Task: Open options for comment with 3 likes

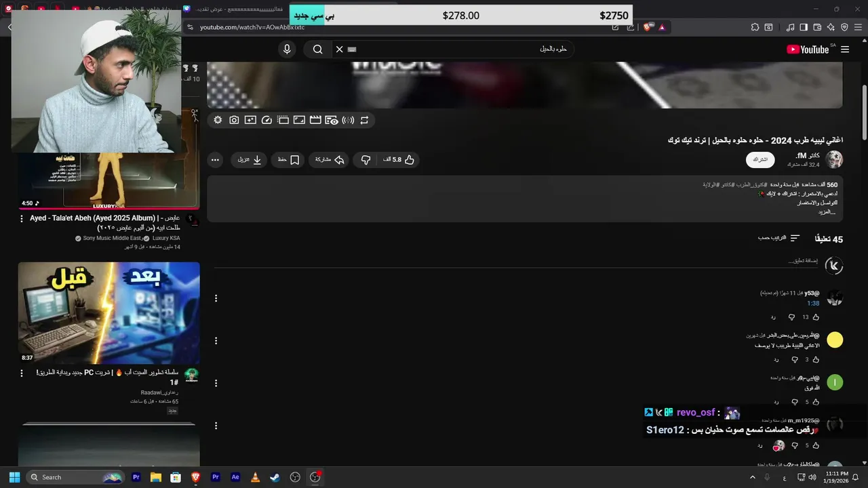Action: (216, 341)
